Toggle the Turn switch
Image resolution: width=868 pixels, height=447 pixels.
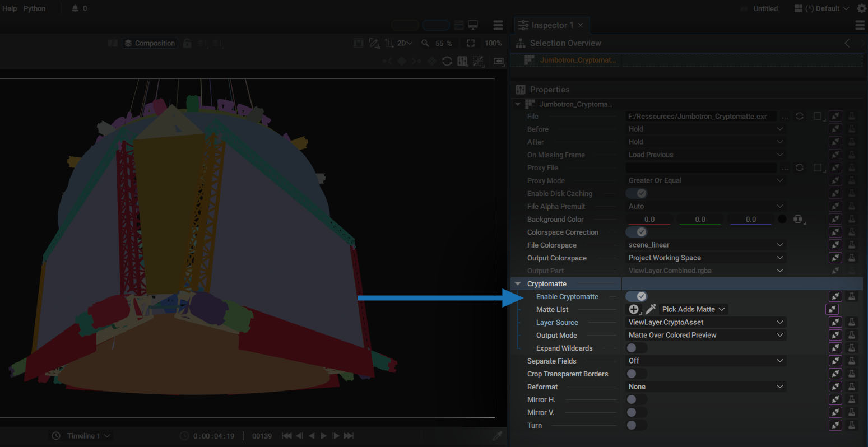click(x=637, y=425)
